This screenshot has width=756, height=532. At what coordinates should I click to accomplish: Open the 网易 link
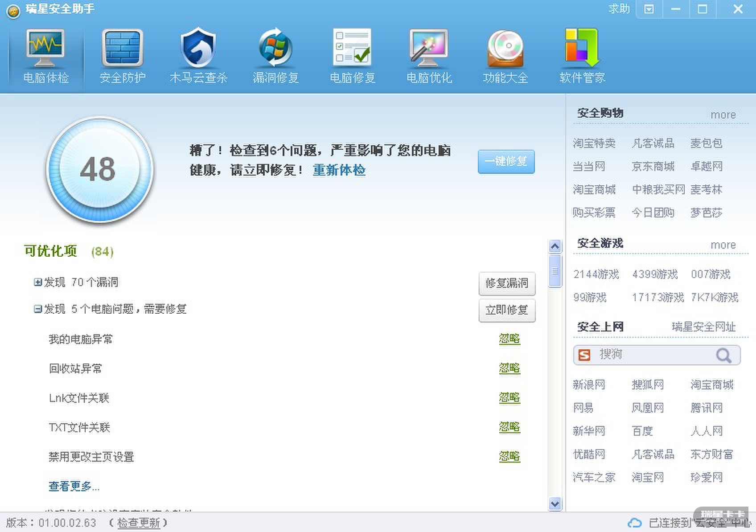(583, 408)
